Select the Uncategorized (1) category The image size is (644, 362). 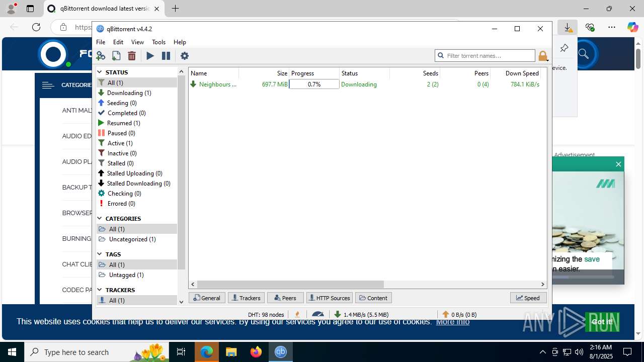click(x=137, y=239)
